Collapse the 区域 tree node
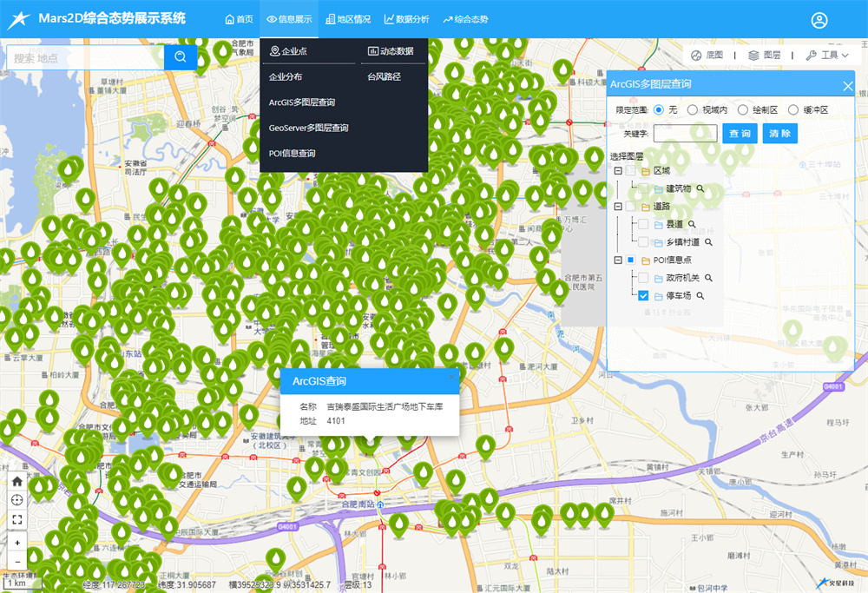868x593 pixels. [x=618, y=171]
